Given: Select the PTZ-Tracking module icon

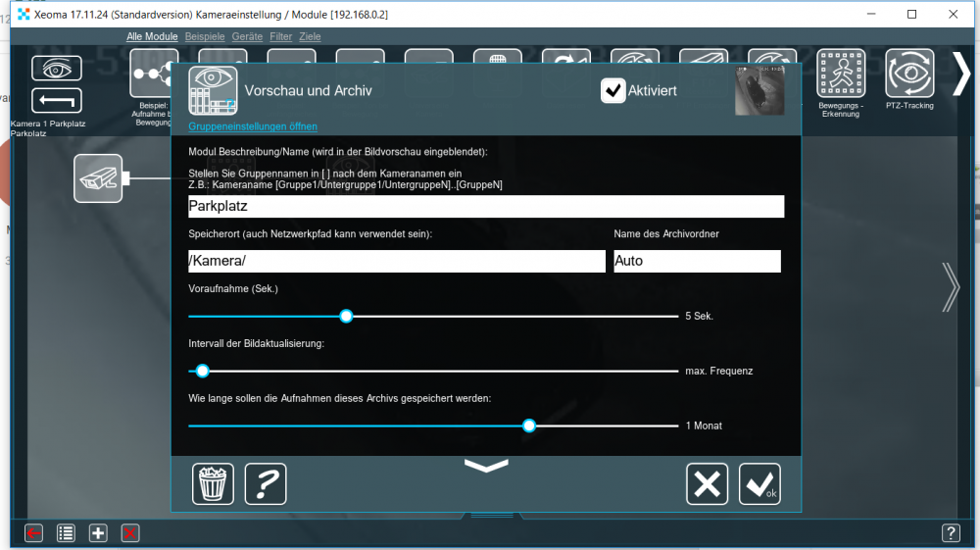Looking at the screenshot, I should (x=909, y=74).
